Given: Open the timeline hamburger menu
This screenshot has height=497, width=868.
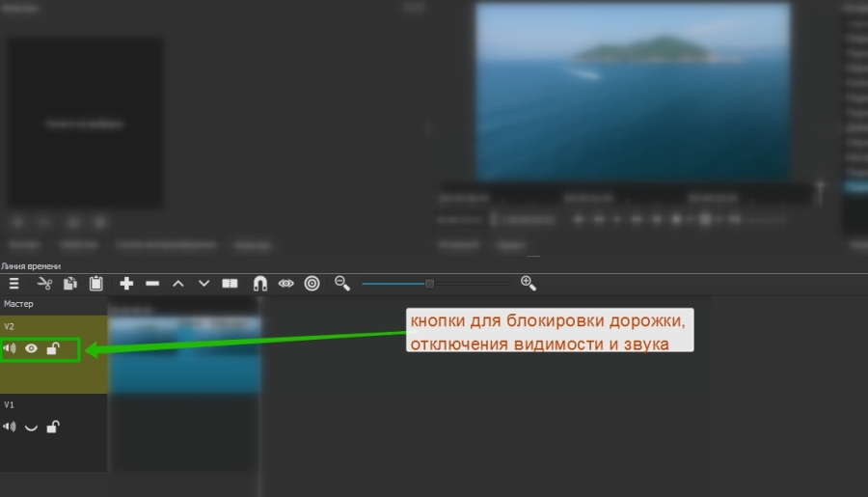Looking at the screenshot, I should click(x=14, y=284).
